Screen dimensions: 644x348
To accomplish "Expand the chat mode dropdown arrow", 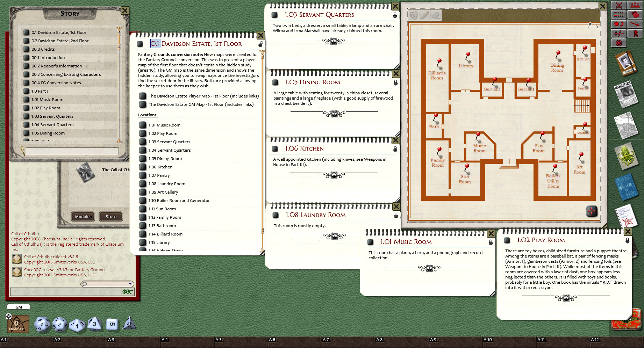I will [130, 284].
